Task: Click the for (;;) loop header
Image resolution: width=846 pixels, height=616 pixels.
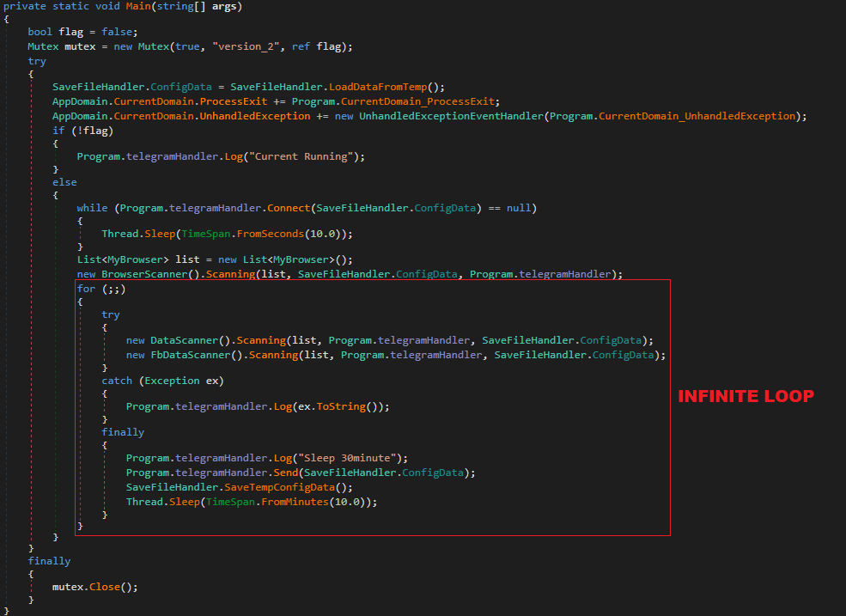Action: 101,289
